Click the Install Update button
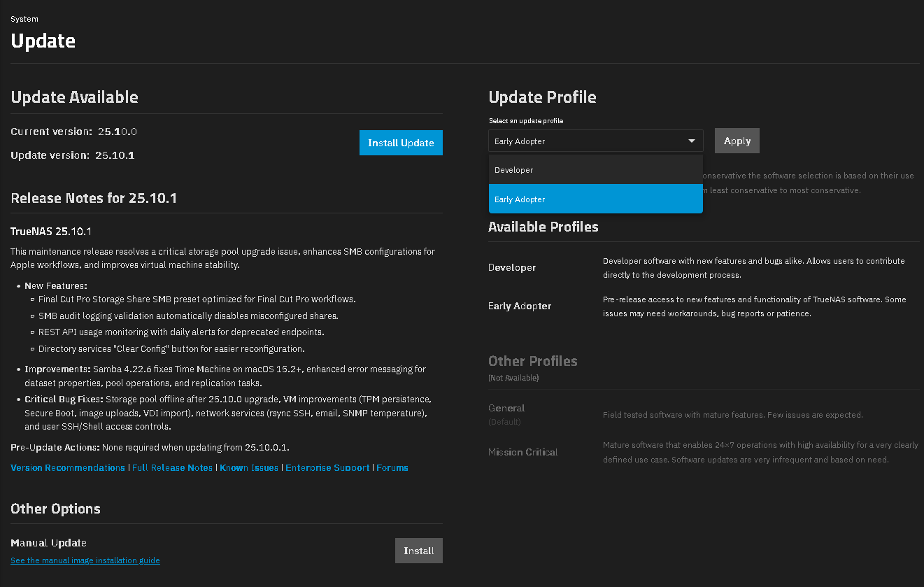Viewport: 924px width, 587px height. click(x=401, y=143)
